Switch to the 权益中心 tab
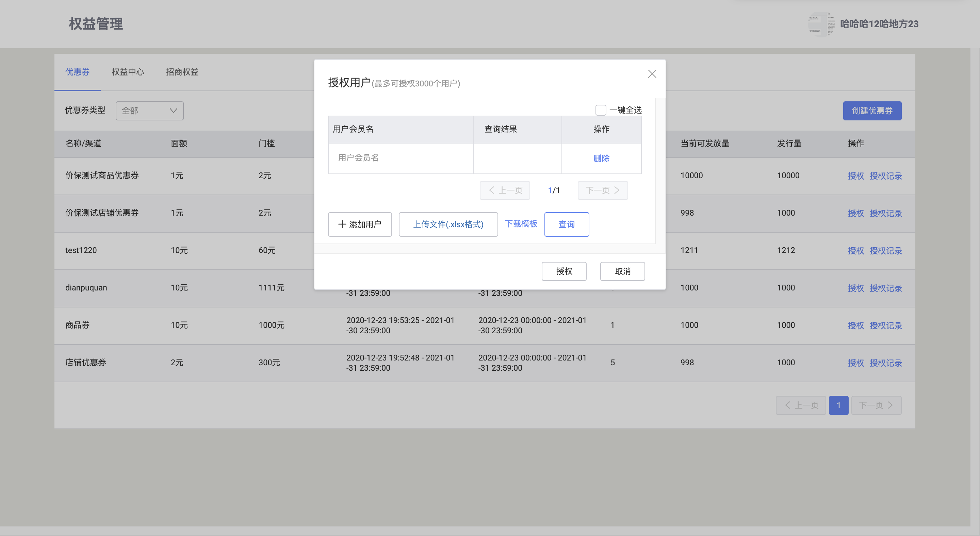Image resolution: width=980 pixels, height=536 pixels. tap(128, 72)
